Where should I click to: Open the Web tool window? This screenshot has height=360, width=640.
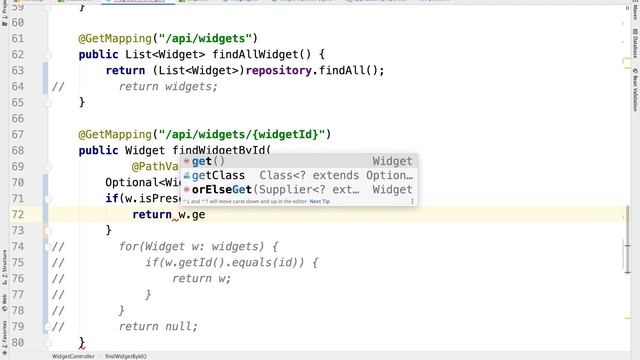click(4, 303)
